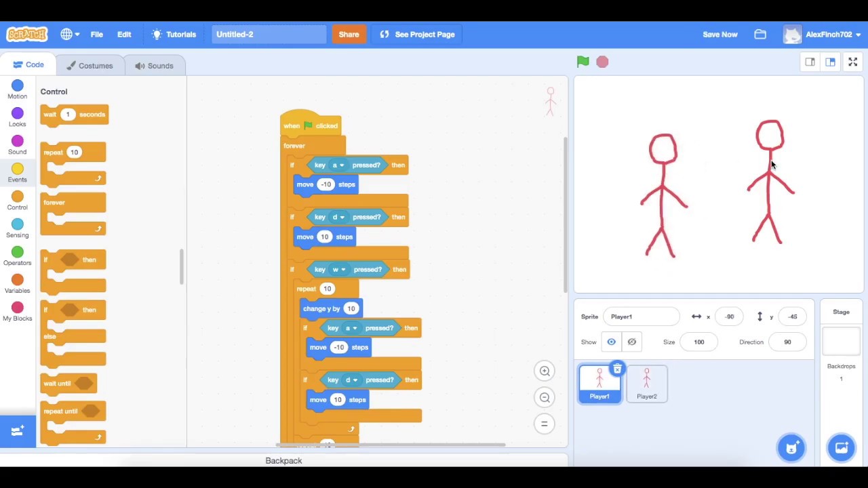Screen dimensions: 868x488
Task: Select the Operators block category
Action: coord(18,256)
